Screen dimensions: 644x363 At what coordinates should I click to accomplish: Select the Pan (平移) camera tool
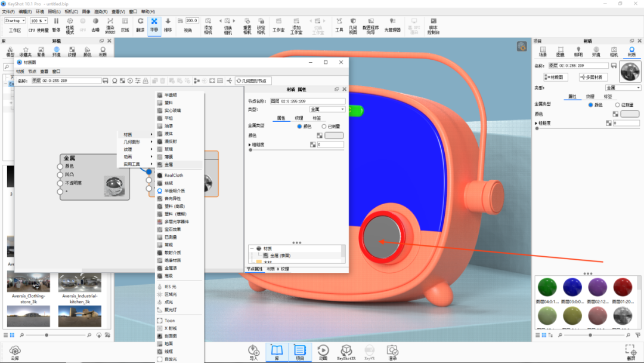tap(154, 25)
